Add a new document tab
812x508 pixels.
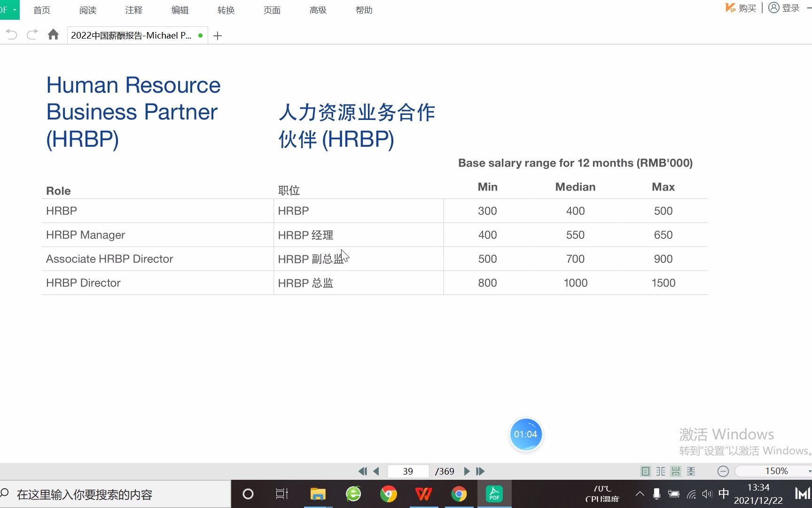[x=217, y=36]
